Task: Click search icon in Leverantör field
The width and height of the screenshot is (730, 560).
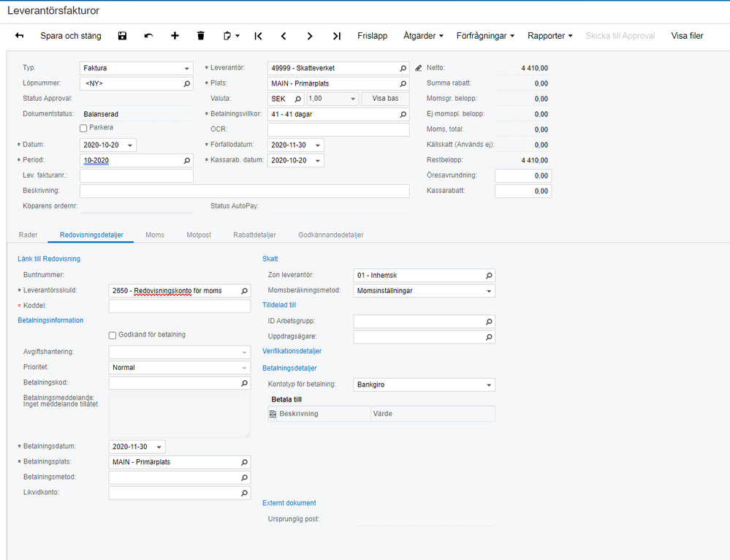Action: point(403,68)
